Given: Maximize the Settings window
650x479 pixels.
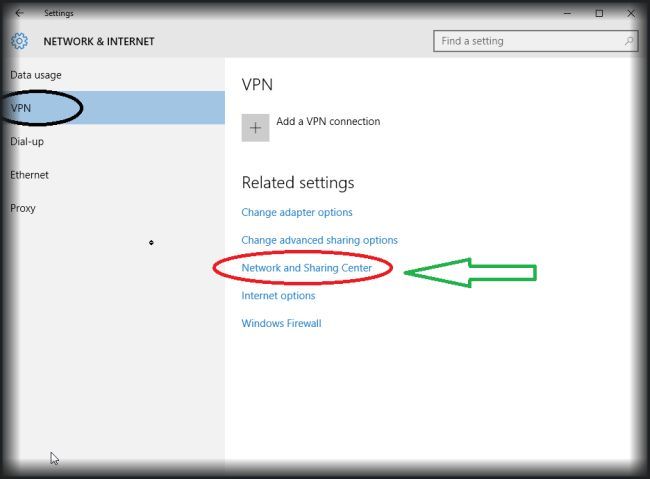Looking at the screenshot, I should coord(599,13).
